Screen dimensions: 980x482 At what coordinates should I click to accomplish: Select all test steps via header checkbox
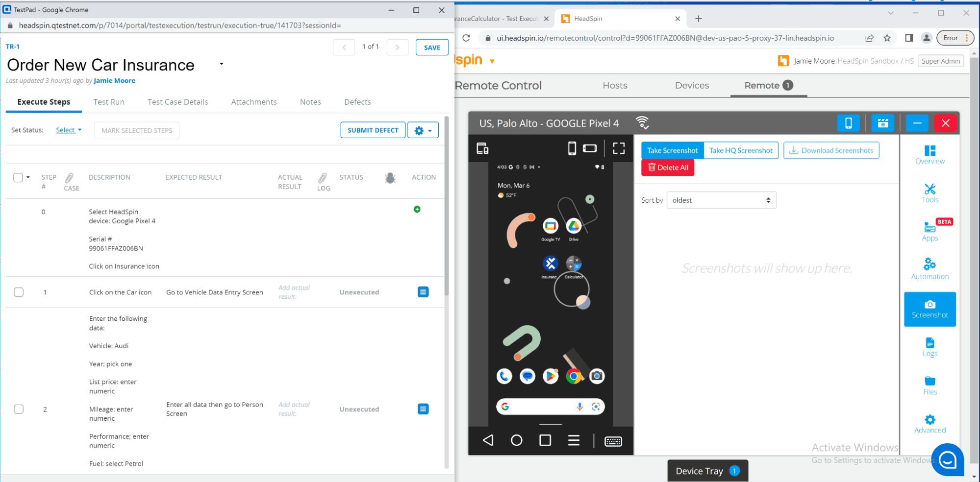[x=18, y=177]
